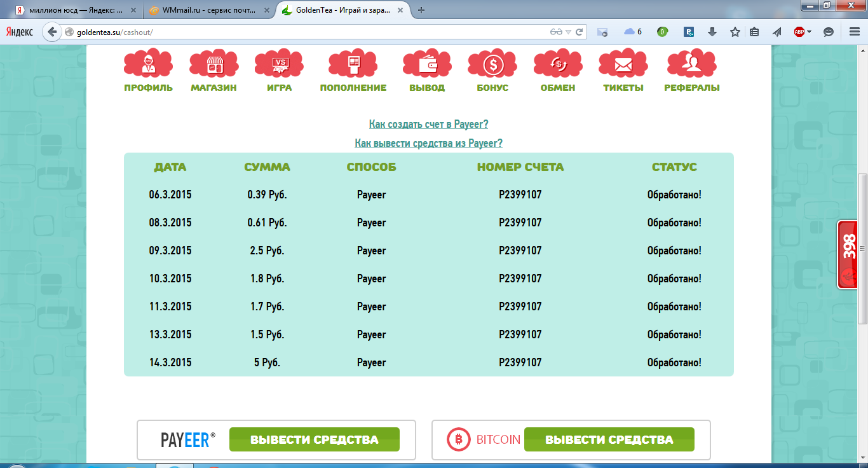The width and height of the screenshot is (868, 468).
Task: Select the amount 2.5 Руб.
Action: click(267, 251)
